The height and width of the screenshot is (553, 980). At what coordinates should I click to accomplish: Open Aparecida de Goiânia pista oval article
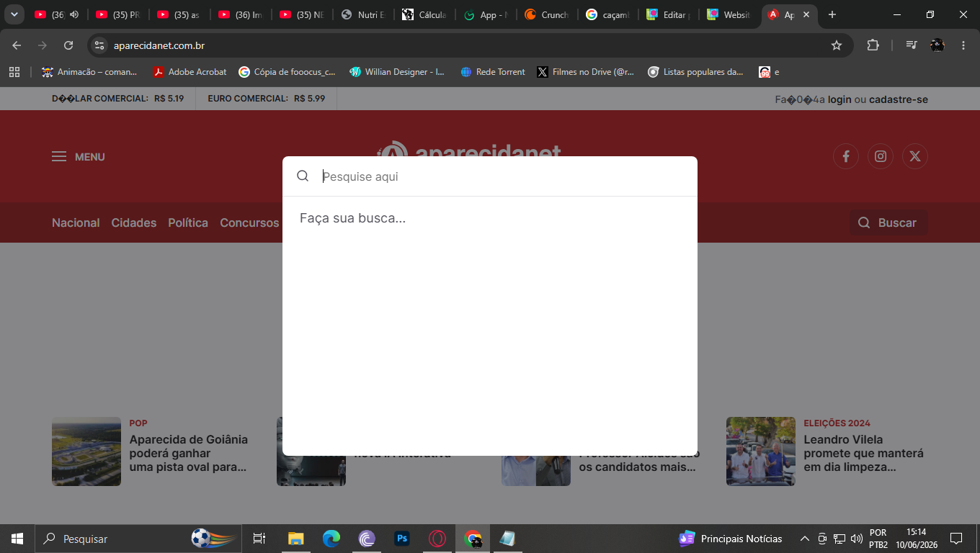(x=189, y=453)
